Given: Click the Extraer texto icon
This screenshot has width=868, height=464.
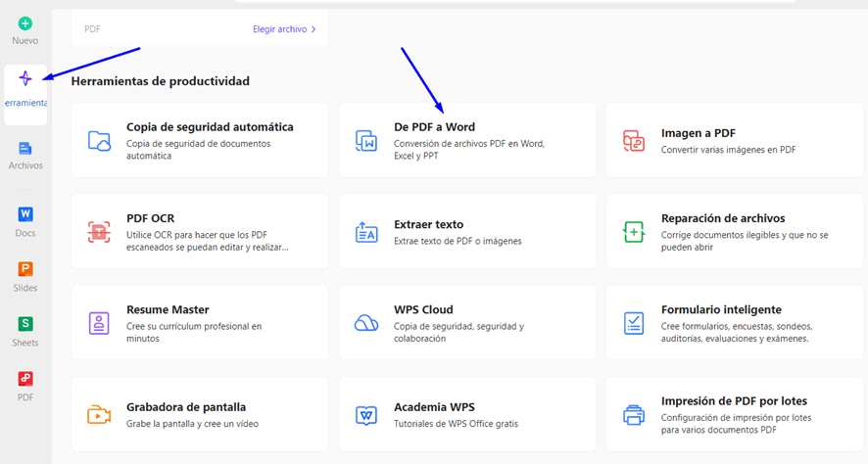Looking at the screenshot, I should [366, 232].
